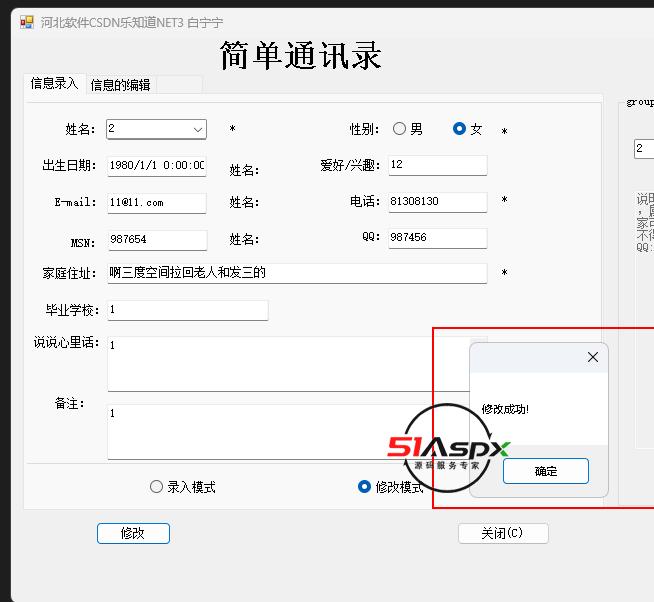Click the 关闭(C) button
The height and width of the screenshot is (602, 654).
click(503, 533)
